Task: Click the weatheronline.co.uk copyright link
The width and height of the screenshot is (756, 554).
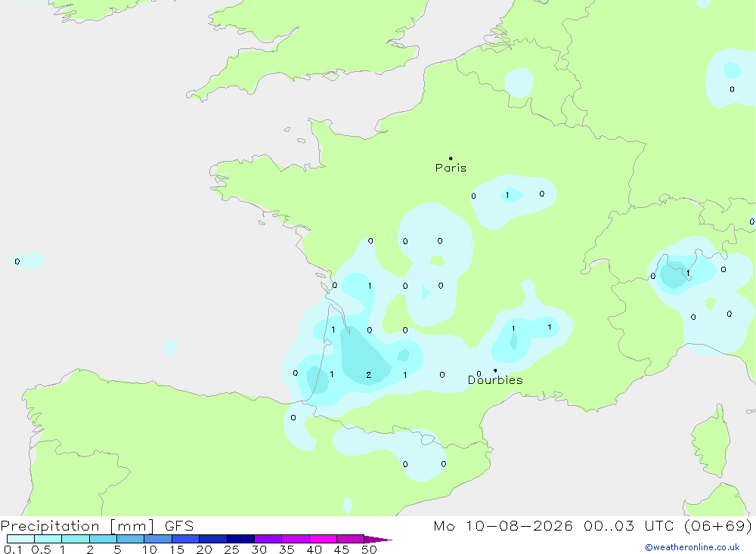Action: 692,547
